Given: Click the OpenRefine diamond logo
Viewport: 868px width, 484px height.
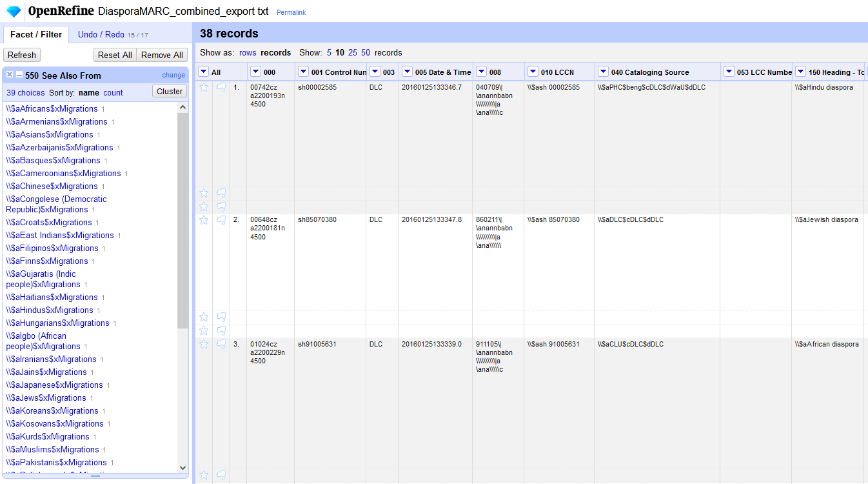Looking at the screenshot, I should pos(14,11).
